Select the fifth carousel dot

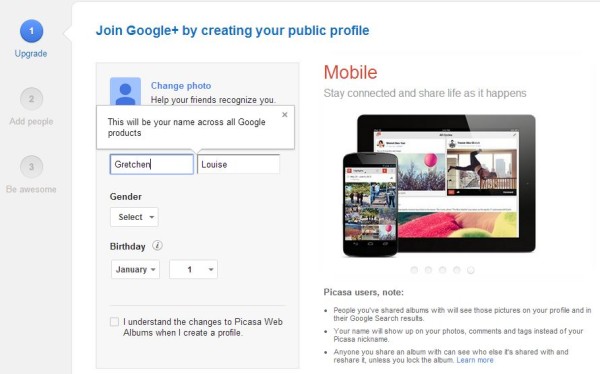tap(471, 270)
